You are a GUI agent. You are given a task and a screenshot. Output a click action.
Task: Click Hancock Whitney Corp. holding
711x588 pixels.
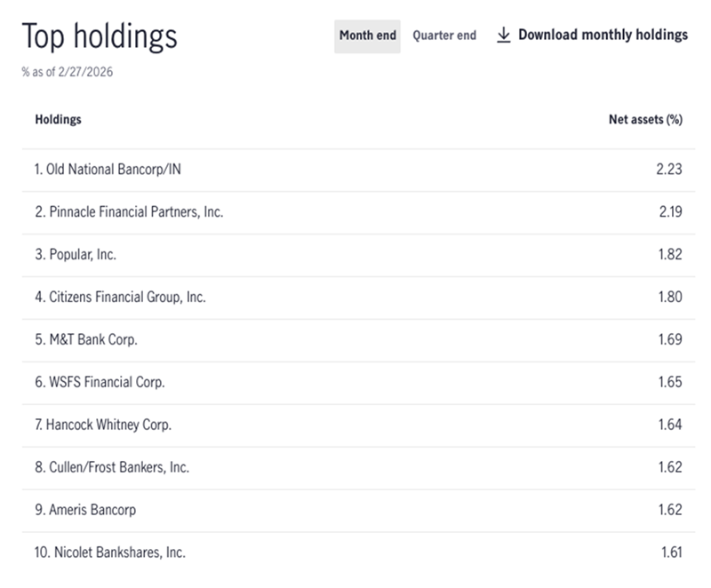coord(103,425)
